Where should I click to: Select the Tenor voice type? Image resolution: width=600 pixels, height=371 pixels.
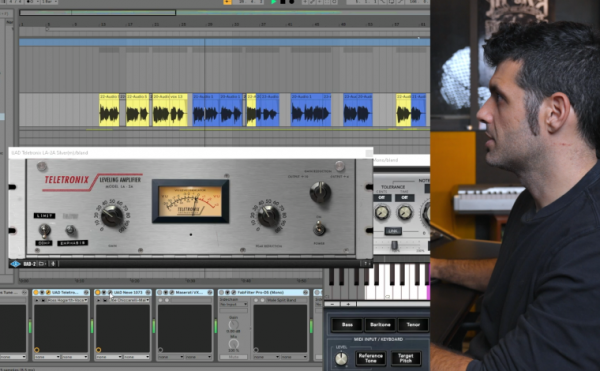pos(413,325)
